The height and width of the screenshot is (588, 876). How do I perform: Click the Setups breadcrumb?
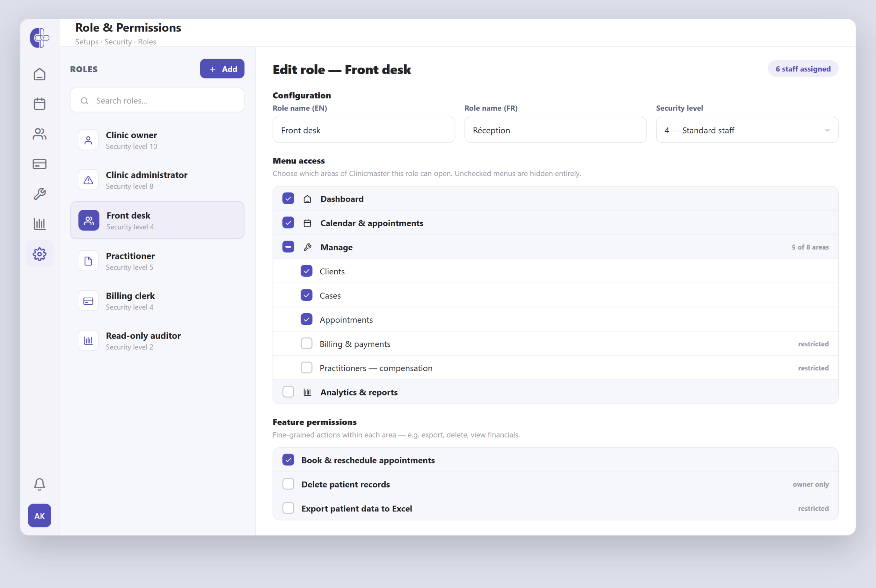(87, 42)
